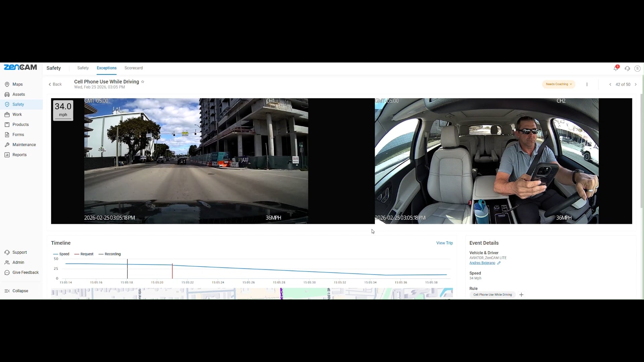Open the three-dot event options menu
The width and height of the screenshot is (644, 362).
(x=587, y=84)
